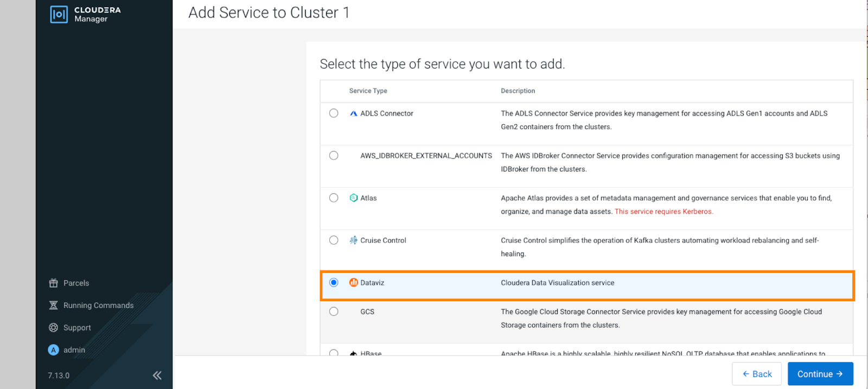Click red "This service requires Kerberos." text
The width and height of the screenshot is (868, 389).
pos(664,212)
